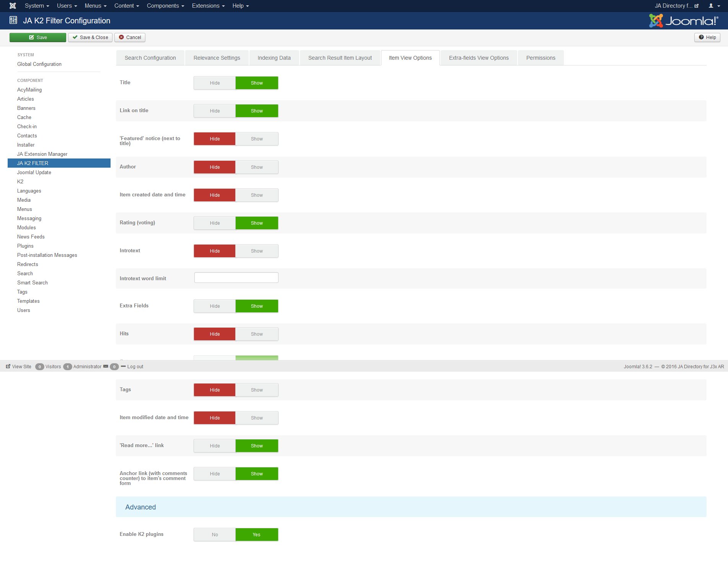Viewport: 728px width, 578px height.
Task: Open the private messages envelope icon
Action: tap(106, 366)
